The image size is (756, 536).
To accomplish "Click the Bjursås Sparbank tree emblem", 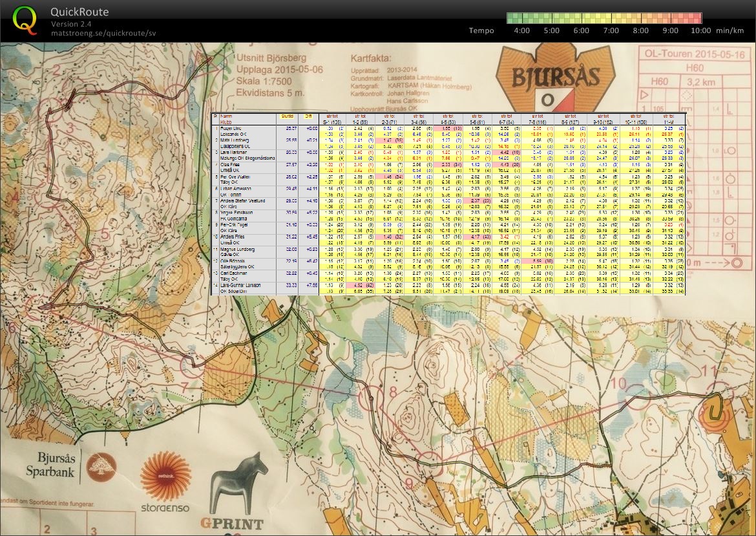I will 101,467.
